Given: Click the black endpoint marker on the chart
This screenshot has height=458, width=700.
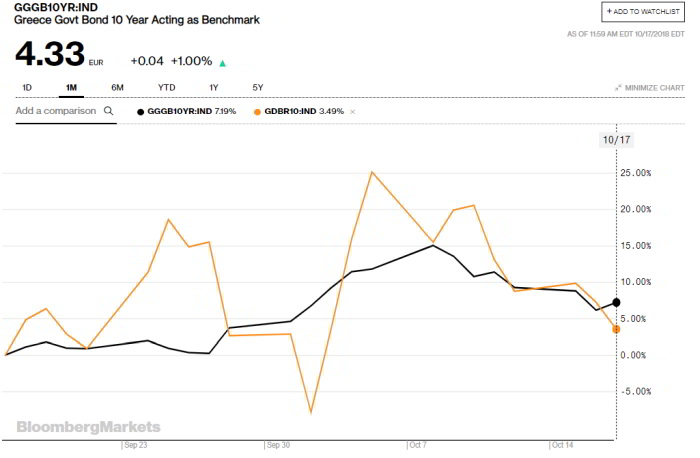Looking at the screenshot, I should click(x=616, y=302).
